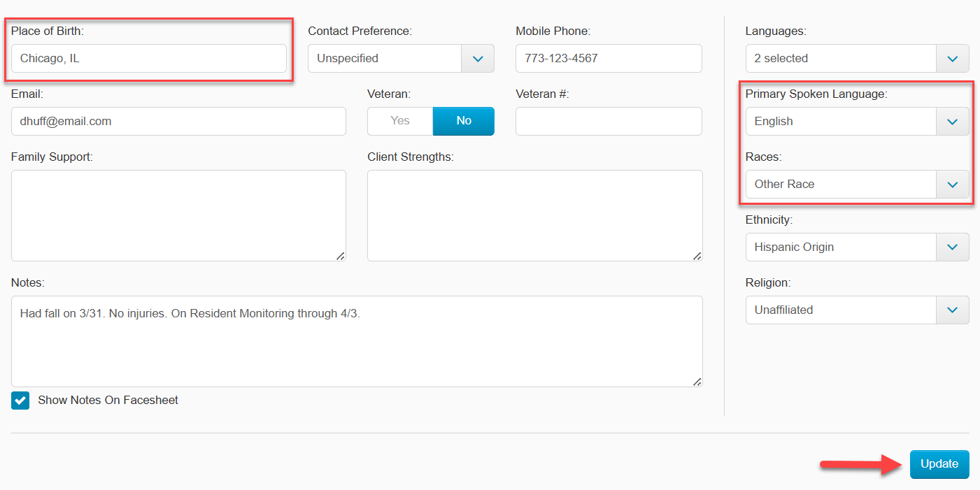Focus the Mobile Phone input field
The width and height of the screenshot is (980, 490).
click(x=609, y=59)
